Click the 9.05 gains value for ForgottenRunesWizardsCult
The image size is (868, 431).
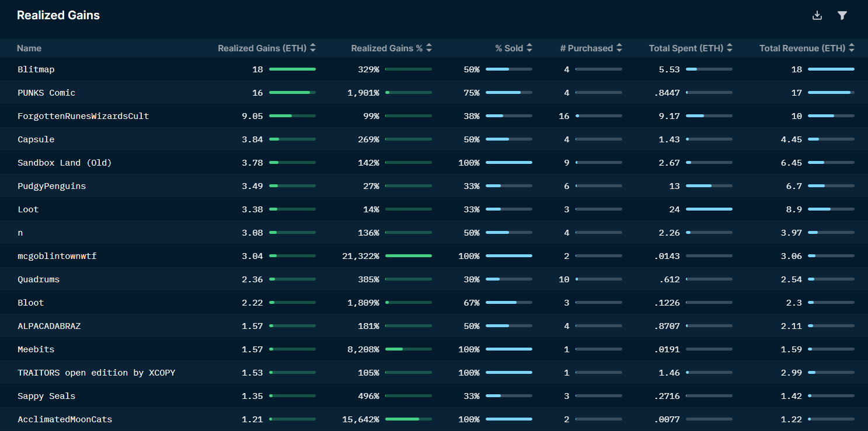point(252,116)
